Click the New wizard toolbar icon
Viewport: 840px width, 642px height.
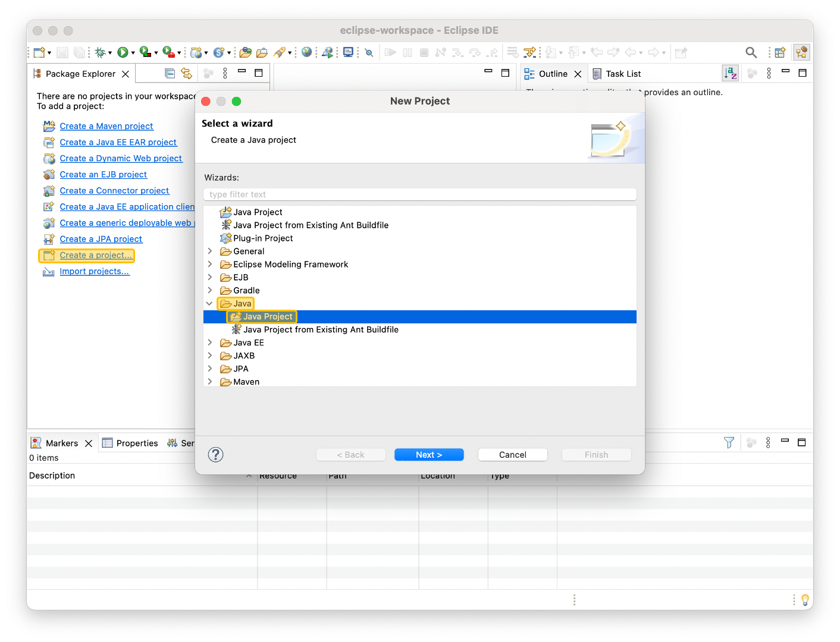[39, 52]
